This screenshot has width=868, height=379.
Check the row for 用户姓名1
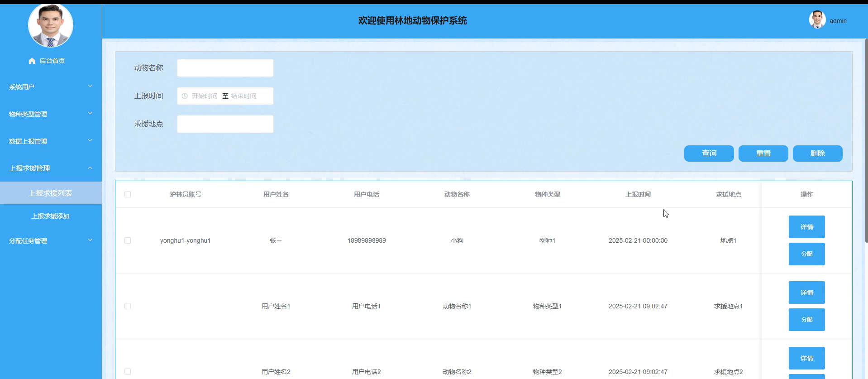point(128,306)
